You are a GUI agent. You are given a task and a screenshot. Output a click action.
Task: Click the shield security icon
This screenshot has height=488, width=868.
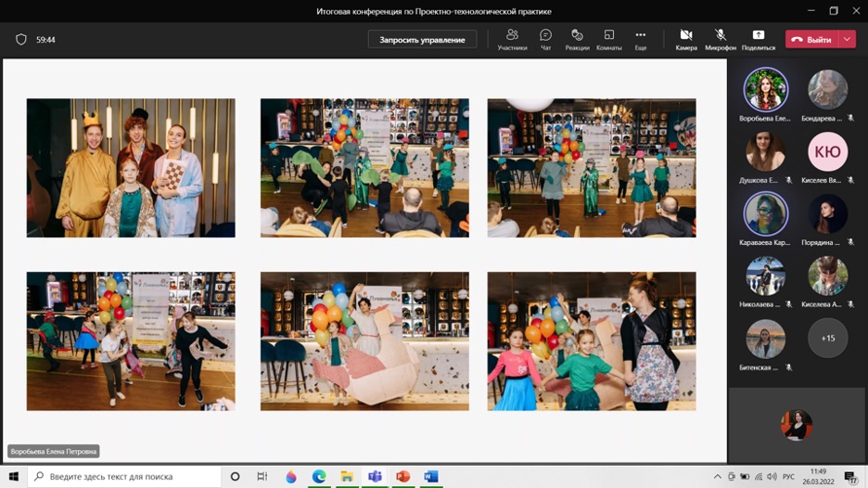pyautogui.click(x=21, y=40)
